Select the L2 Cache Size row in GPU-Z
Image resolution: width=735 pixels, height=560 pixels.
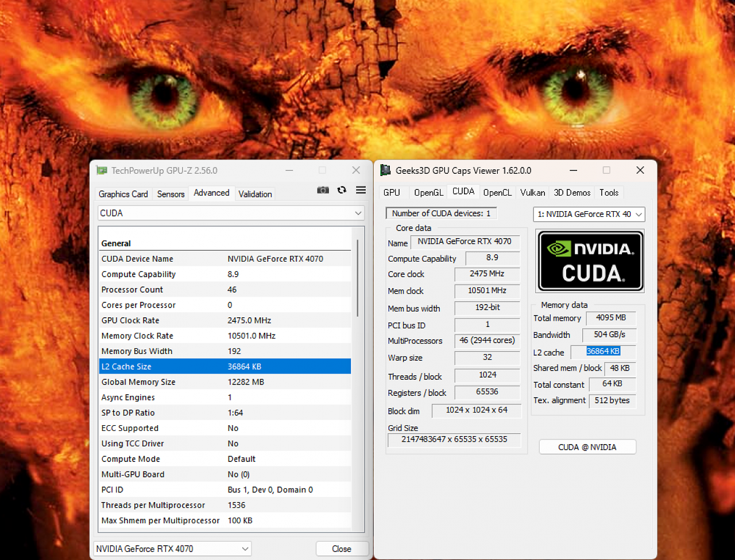point(225,366)
